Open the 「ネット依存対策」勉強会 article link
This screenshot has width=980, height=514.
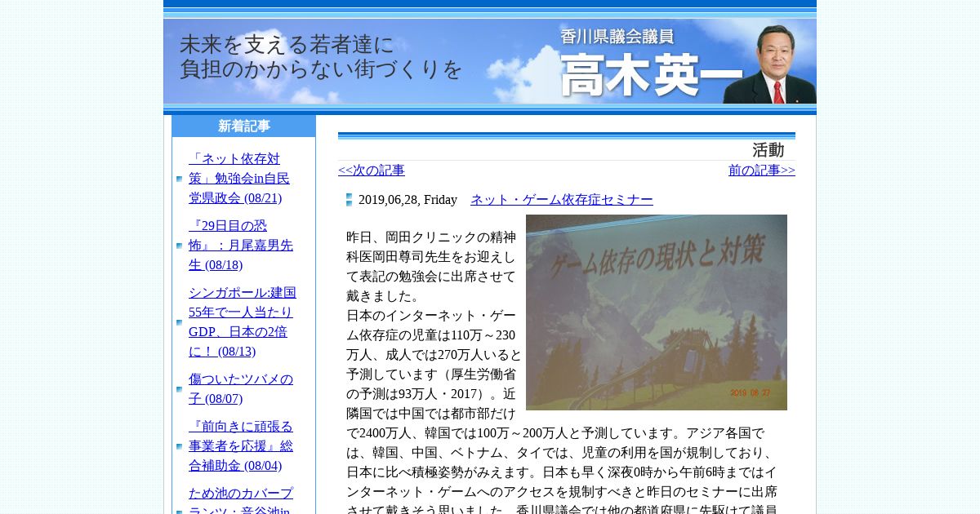(x=239, y=179)
